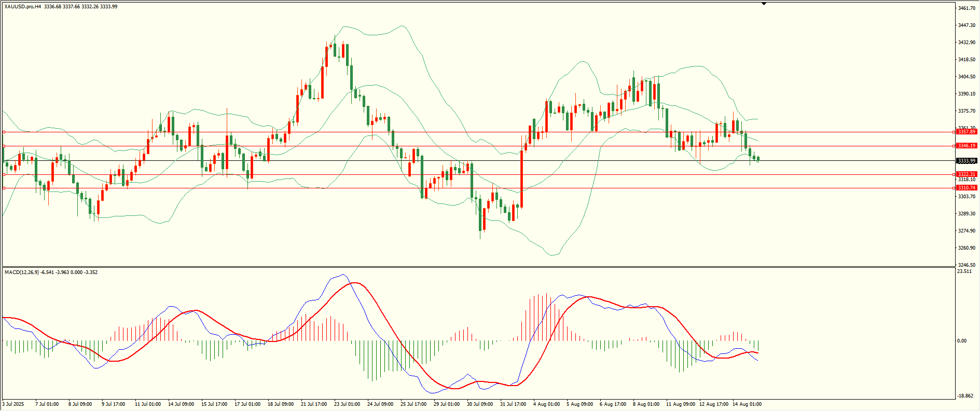The image size is (980, 411).
Task: Click the 8 Aug 01:00 time label
Action: tap(646, 404)
